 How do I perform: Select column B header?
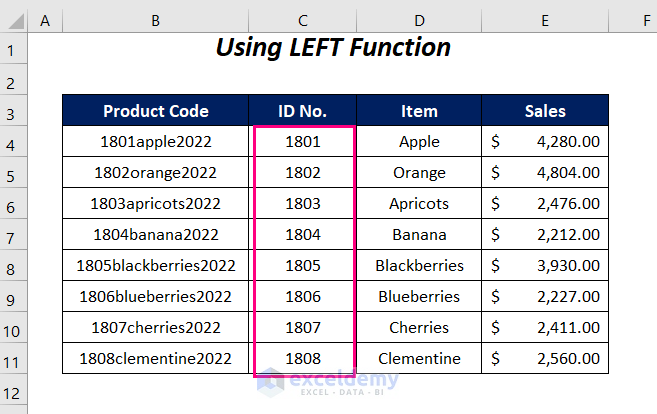[x=155, y=19]
